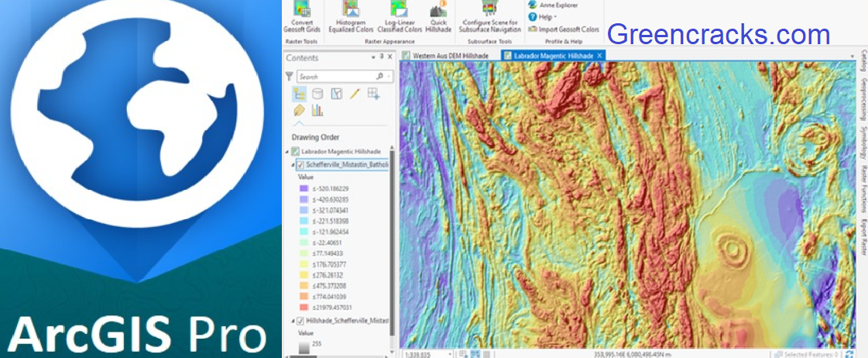Open the Symbology side pane tab
The height and width of the screenshot is (358, 868).
(x=863, y=143)
